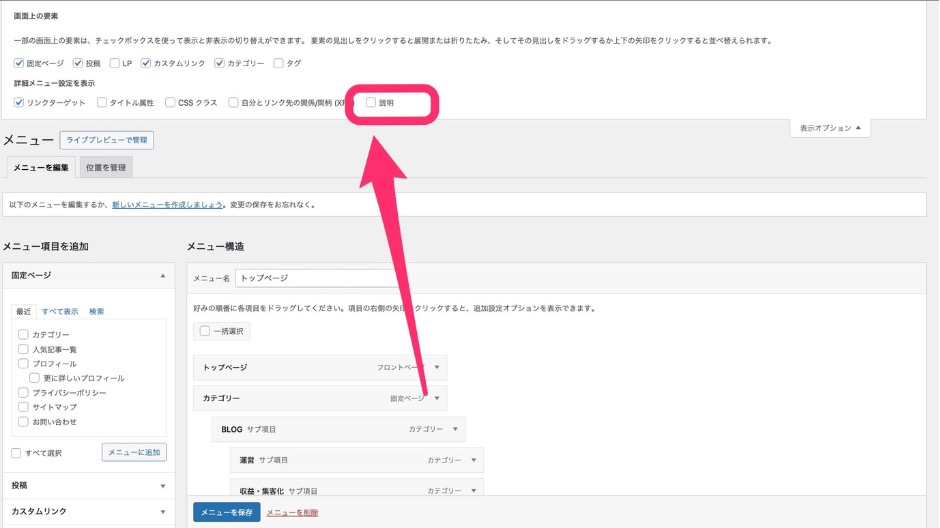Open the 検索 tab in pages
Screen dimensions: 940x528
(x=96, y=311)
